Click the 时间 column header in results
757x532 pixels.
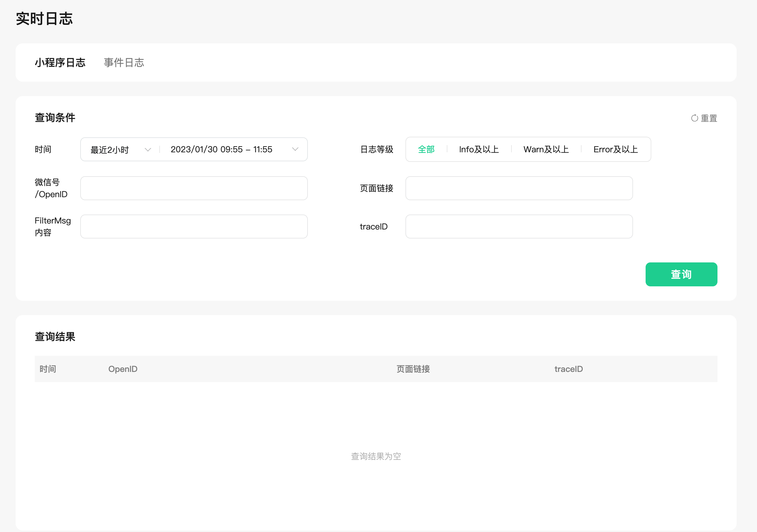[48, 369]
